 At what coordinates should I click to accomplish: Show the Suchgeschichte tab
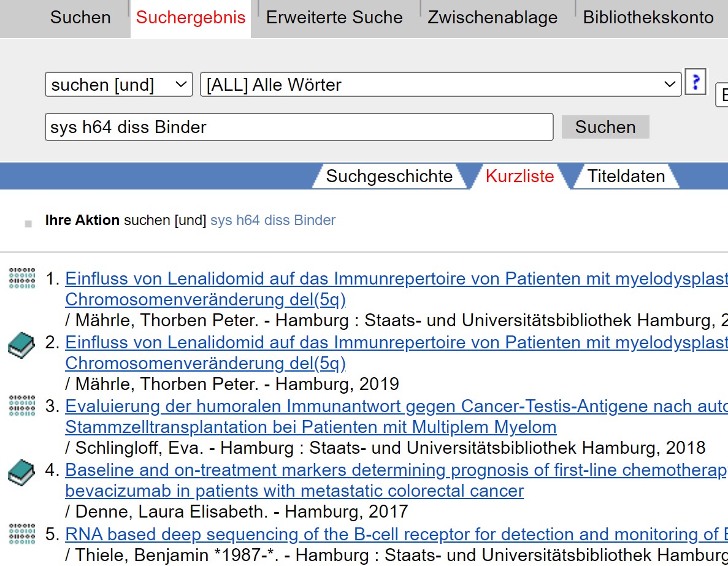[389, 177]
